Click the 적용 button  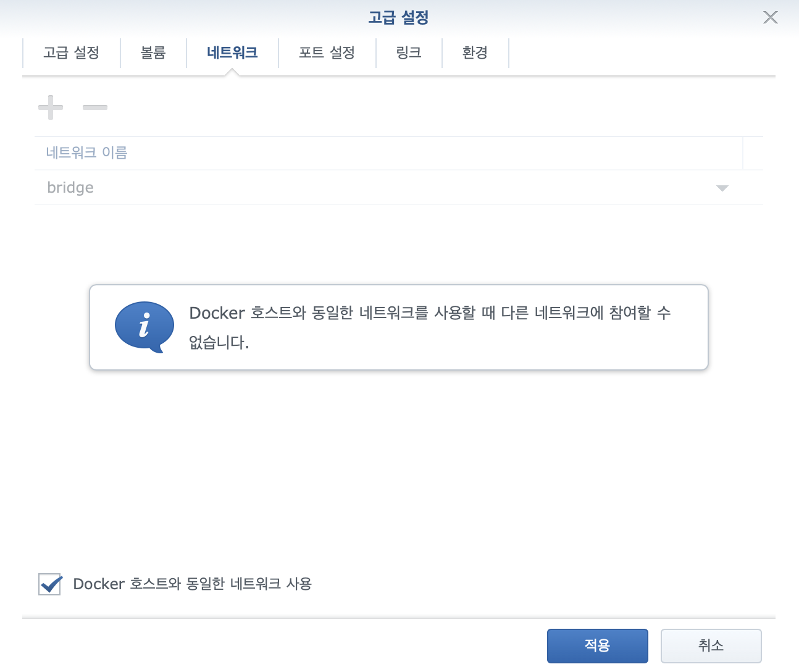[x=598, y=646]
